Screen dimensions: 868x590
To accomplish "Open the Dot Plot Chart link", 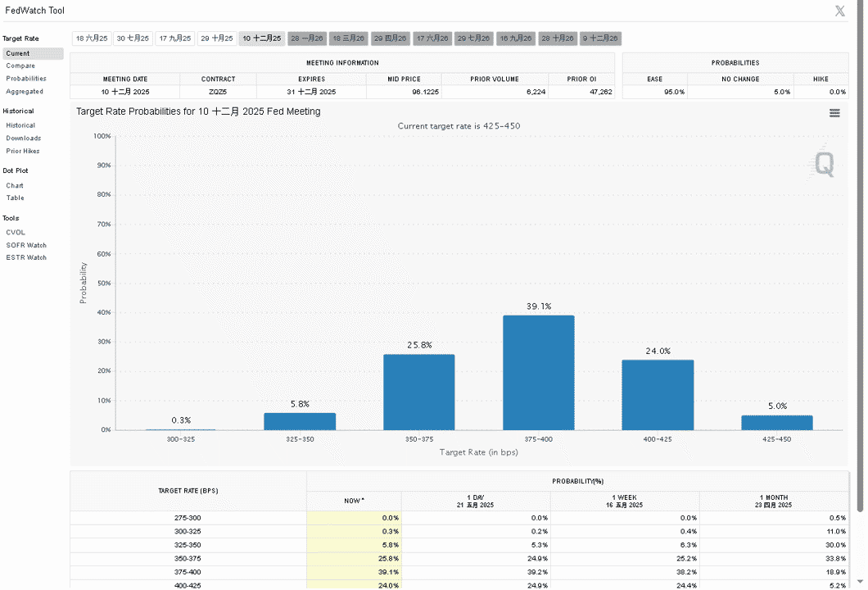I will click(x=15, y=185).
